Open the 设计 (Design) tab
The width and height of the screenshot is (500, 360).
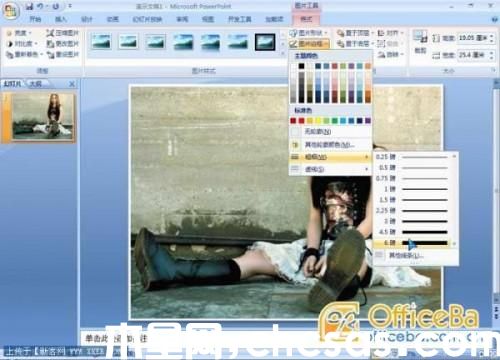[x=87, y=19]
